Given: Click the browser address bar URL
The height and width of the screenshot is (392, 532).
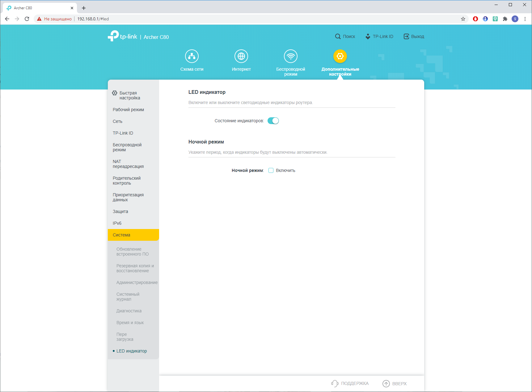Looking at the screenshot, I should [93, 19].
